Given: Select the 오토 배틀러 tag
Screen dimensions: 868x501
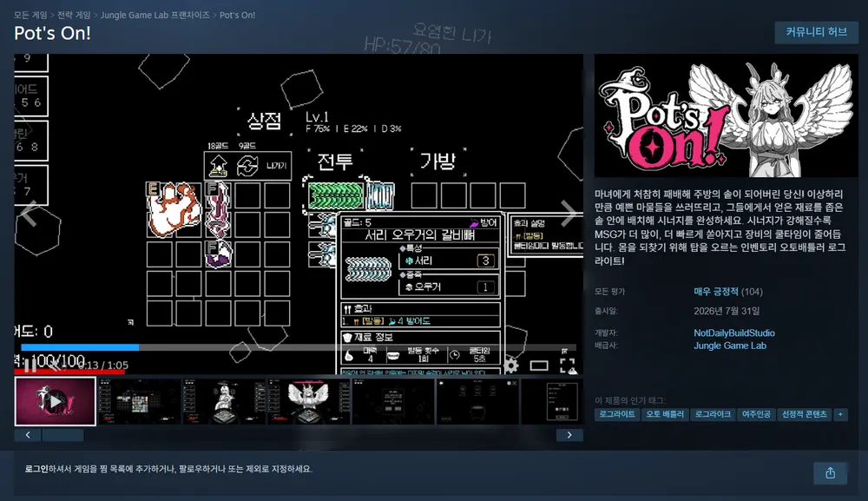Looking at the screenshot, I should [x=665, y=414].
